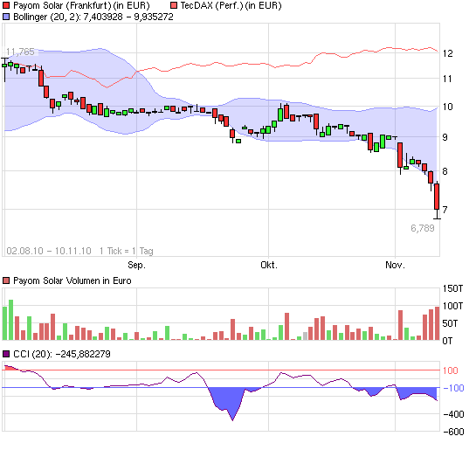The image size is (476, 450).
Task: Click the Nov. month axis label
Action: coord(395,265)
